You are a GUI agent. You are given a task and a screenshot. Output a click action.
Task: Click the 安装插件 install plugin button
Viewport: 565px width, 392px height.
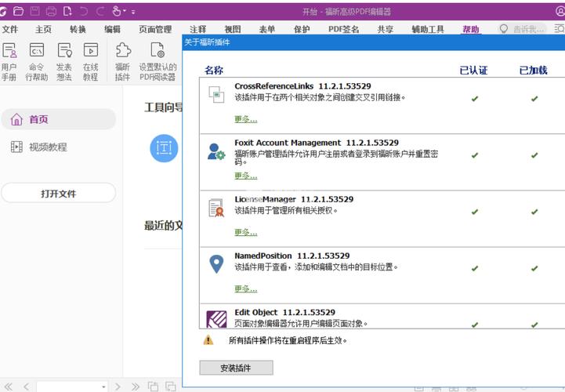(x=236, y=368)
